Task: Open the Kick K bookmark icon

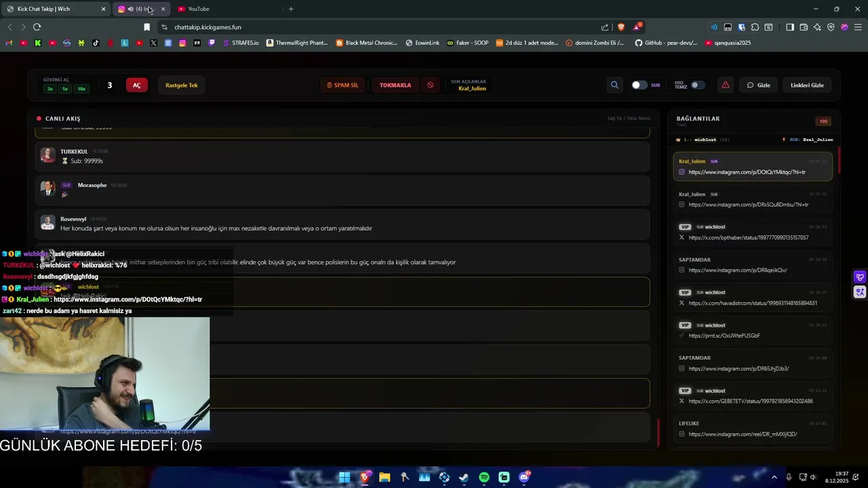Action: pyautogui.click(x=38, y=43)
